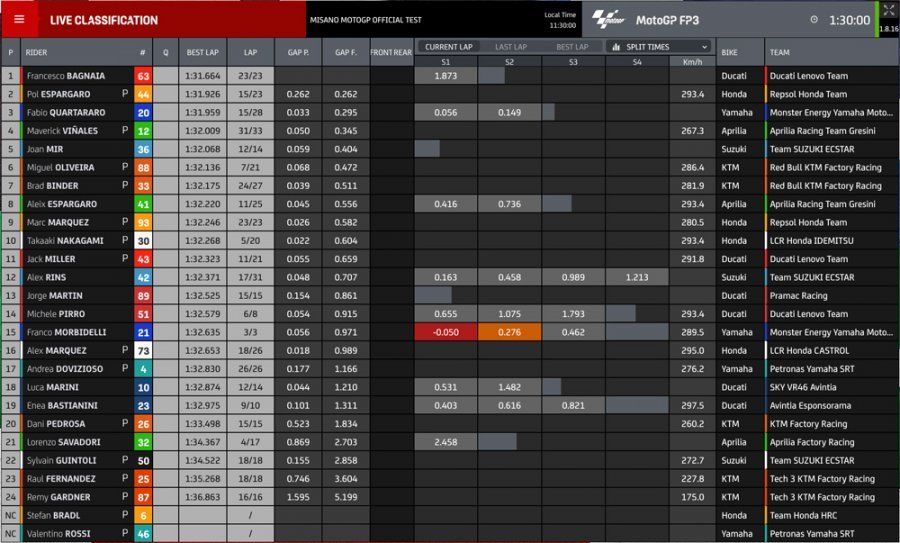Click rider name Alex RINS
Image resolution: width=900 pixels, height=543 pixels.
point(46,277)
